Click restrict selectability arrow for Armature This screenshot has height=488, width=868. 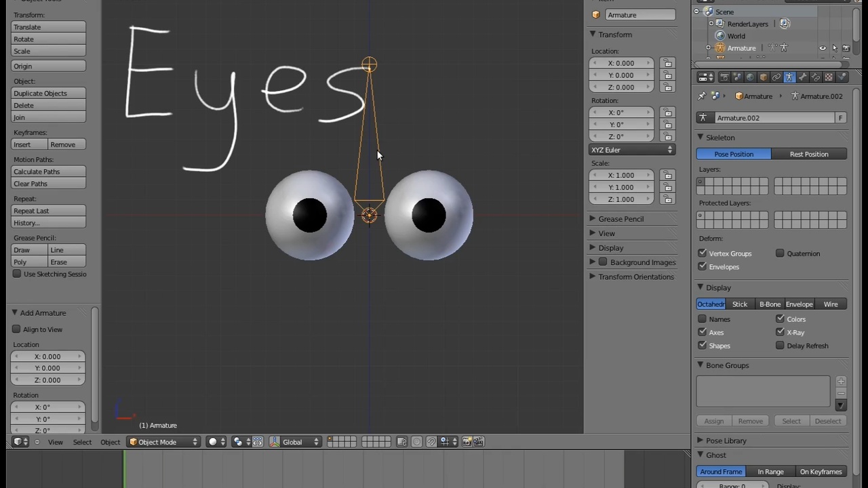[x=835, y=48]
